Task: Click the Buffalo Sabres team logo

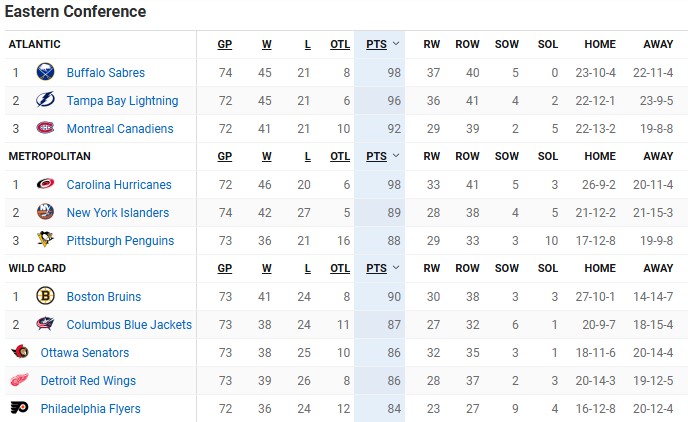Action: [45, 73]
